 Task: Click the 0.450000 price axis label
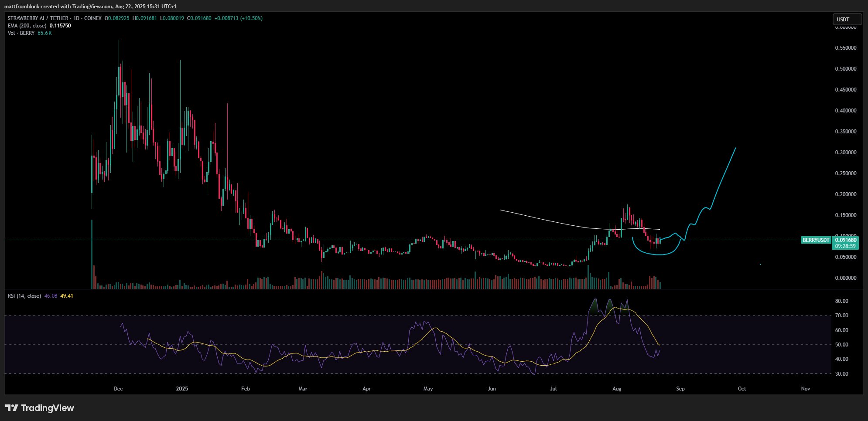tap(846, 90)
